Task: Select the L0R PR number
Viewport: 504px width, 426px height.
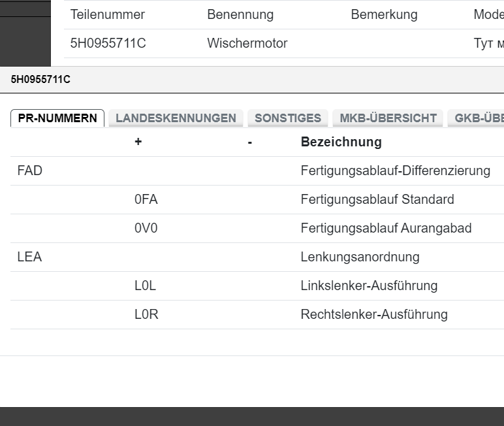Action: 146,314
